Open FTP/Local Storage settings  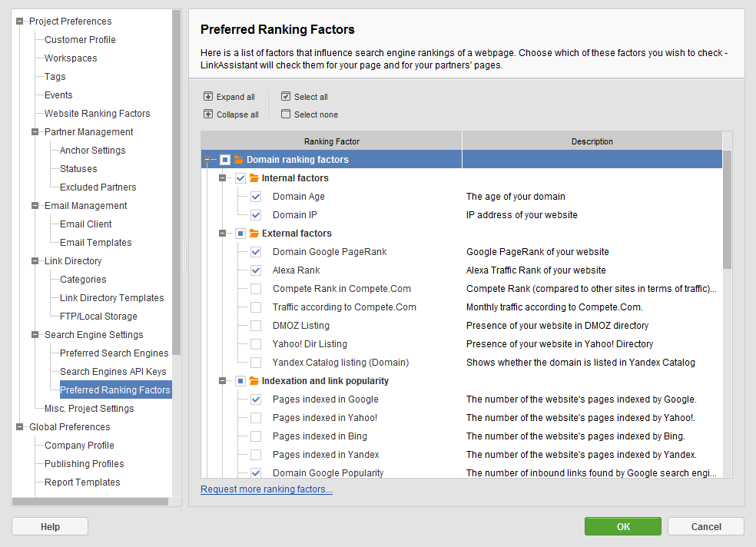pyautogui.click(x=99, y=317)
